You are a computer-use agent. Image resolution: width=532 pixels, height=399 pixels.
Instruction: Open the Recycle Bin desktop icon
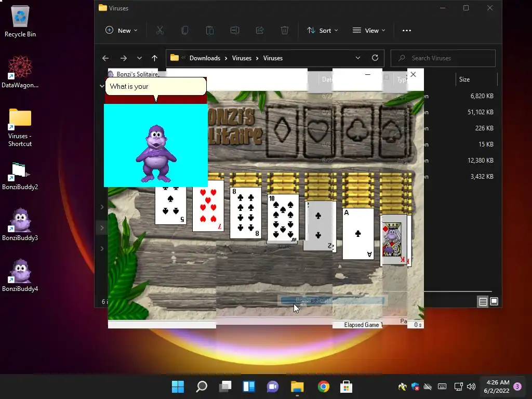pyautogui.click(x=20, y=21)
